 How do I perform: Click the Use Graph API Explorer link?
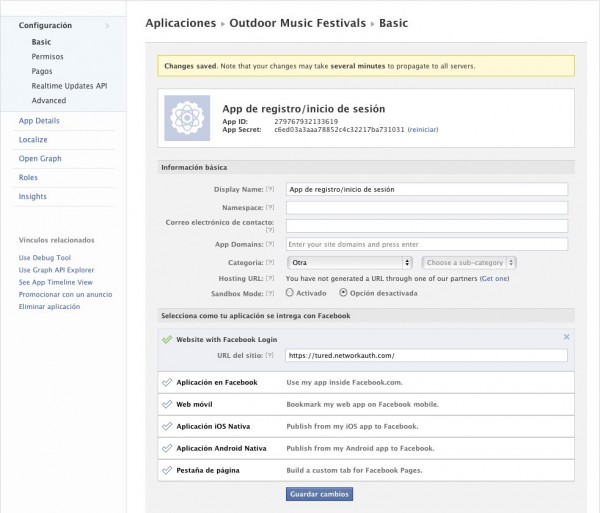coord(56,270)
